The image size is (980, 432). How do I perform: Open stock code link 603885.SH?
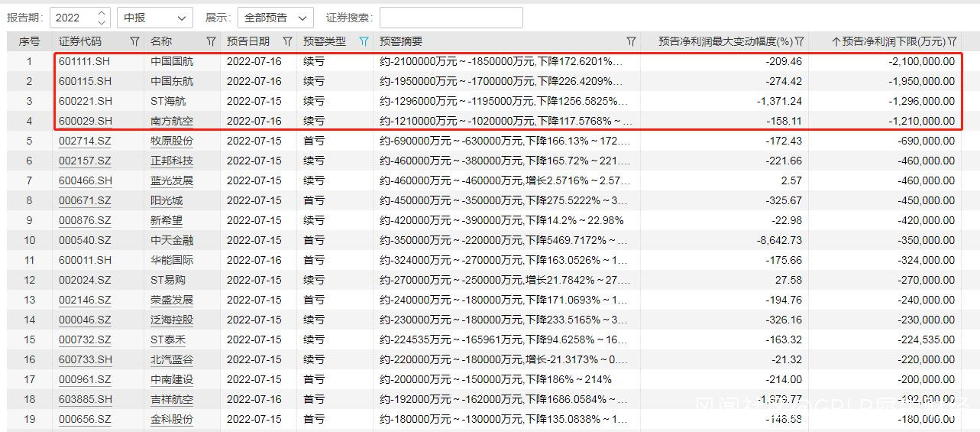coord(86,399)
